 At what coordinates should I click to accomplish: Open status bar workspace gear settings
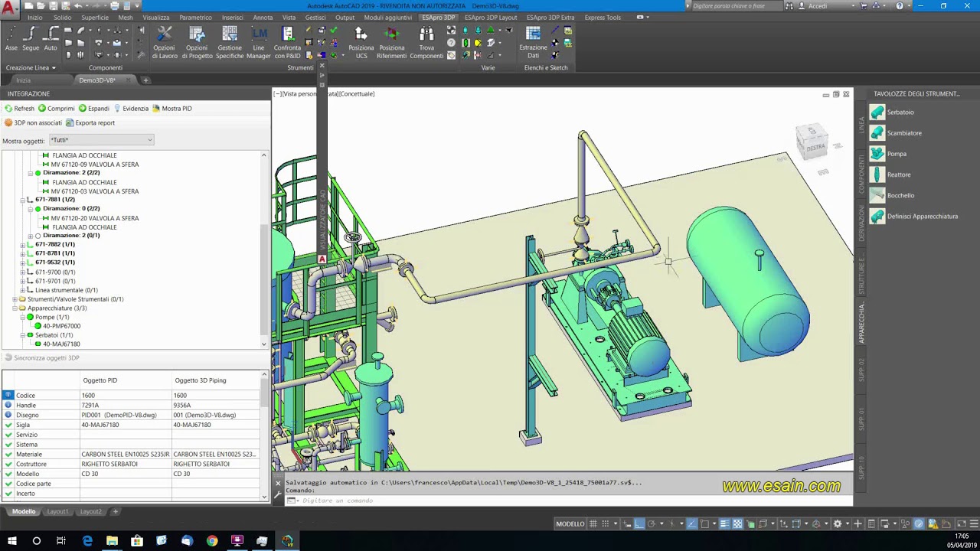pyautogui.click(x=838, y=523)
